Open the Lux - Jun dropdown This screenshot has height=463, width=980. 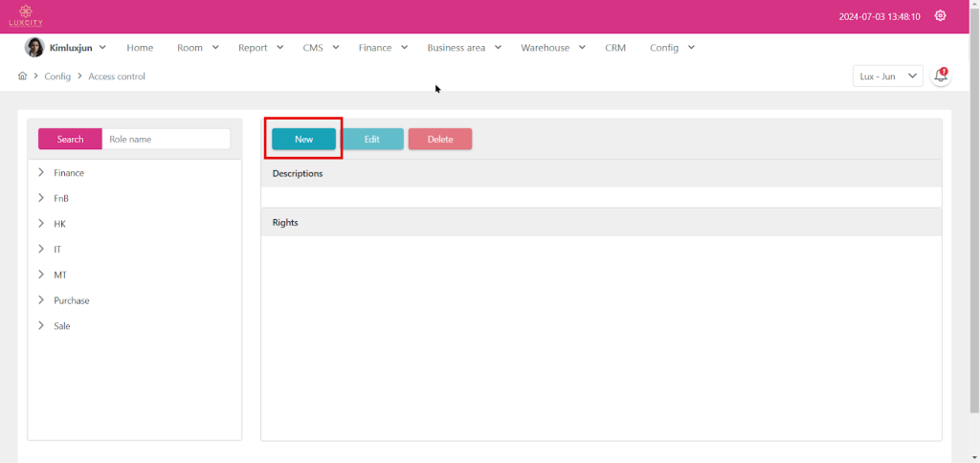coord(886,77)
